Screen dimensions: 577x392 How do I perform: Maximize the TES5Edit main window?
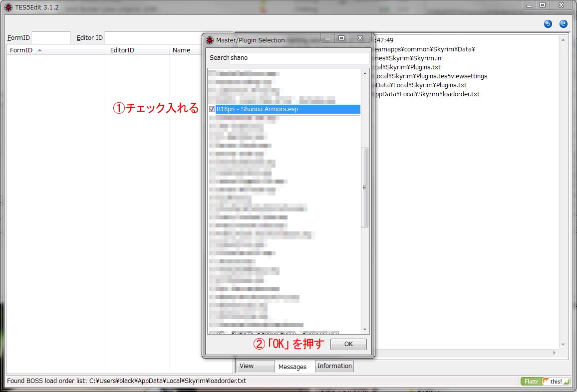pyautogui.click(x=543, y=5)
